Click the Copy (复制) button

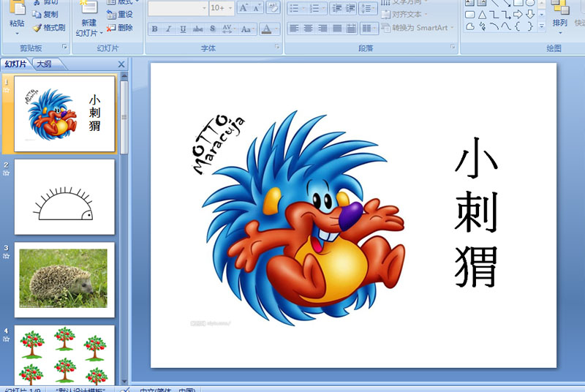(x=45, y=14)
